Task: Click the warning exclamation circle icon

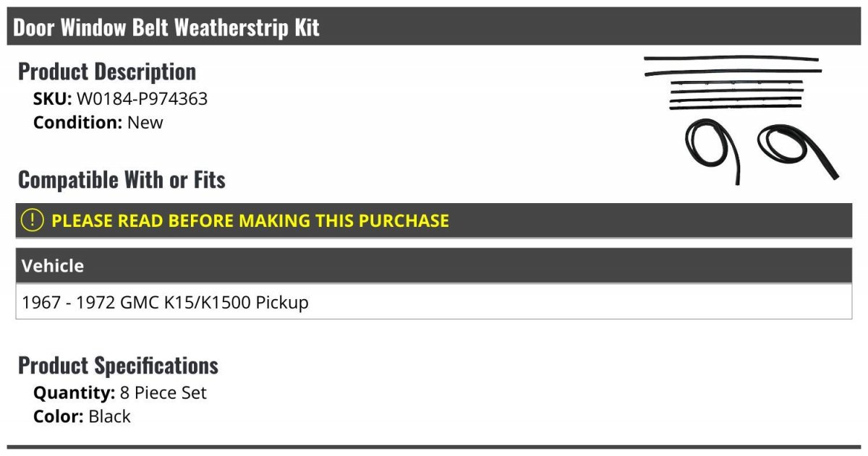Action: point(33,220)
